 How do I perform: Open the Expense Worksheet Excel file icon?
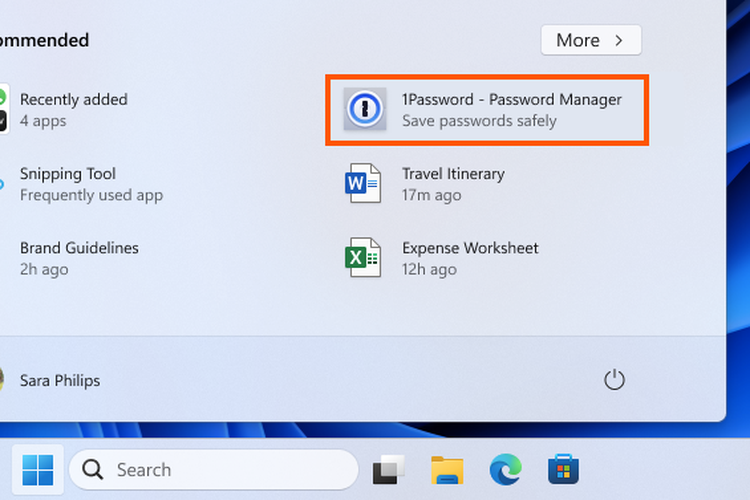pyautogui.click(x=363, y=257)
